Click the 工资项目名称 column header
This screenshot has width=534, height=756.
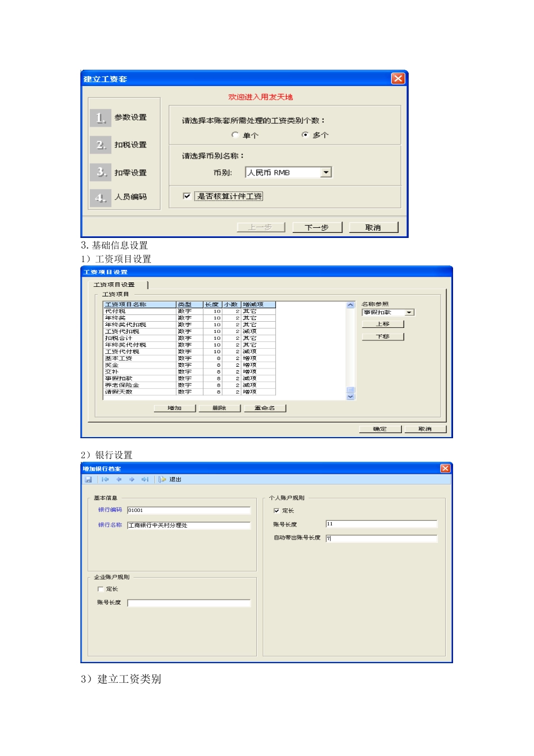pyautogui.click(x=140, y=304)
